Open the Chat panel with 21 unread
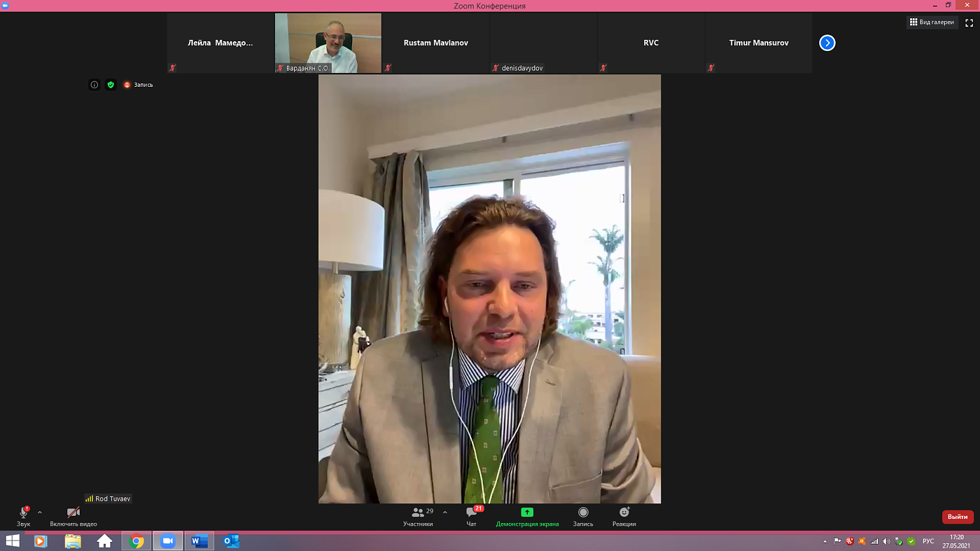 pos(471,513)
